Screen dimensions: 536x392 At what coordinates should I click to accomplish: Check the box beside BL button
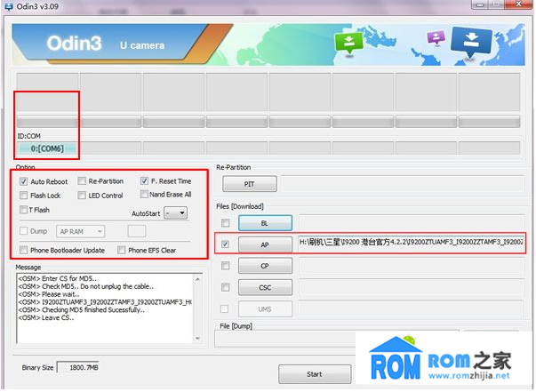[x=225, y=223]
